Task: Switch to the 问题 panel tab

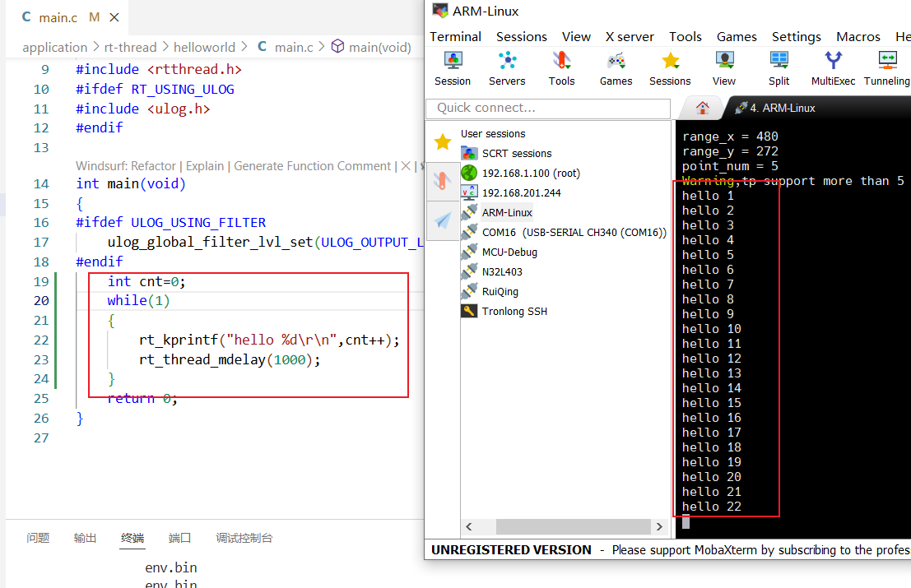Action: click(38, 538)
